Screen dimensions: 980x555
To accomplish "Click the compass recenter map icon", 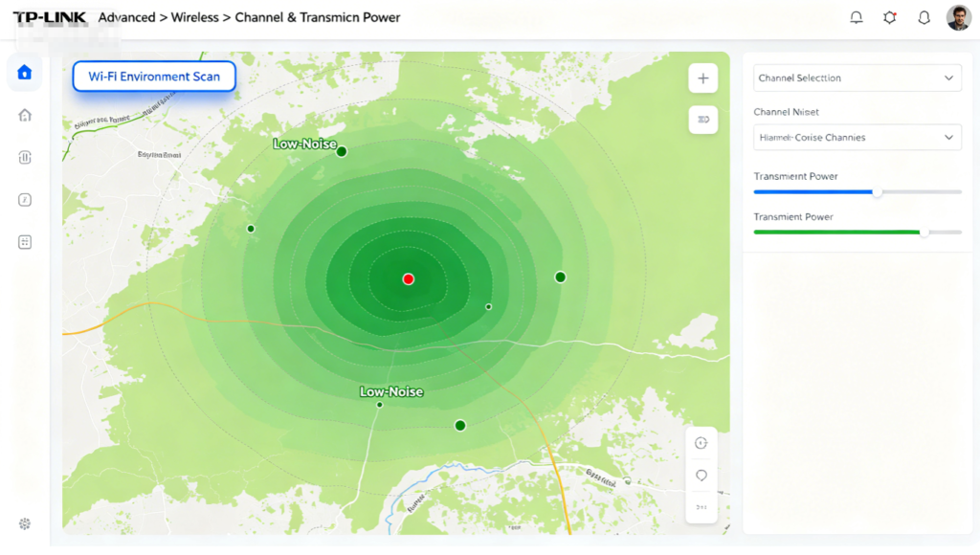I will point(702,443).
